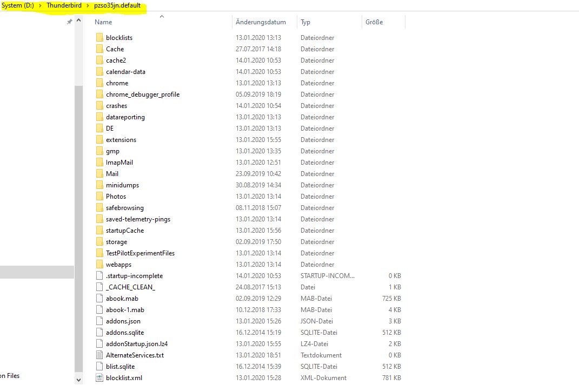Select the _CACHE_CLEAN_ file name
This screenshot has height=392, width=579.
point(130,287)
